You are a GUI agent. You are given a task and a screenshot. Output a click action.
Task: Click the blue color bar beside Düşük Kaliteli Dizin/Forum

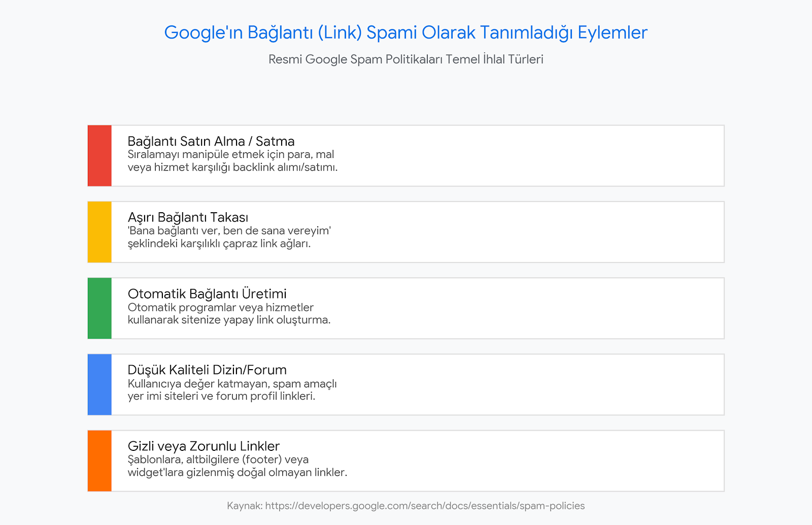[99, 384]
